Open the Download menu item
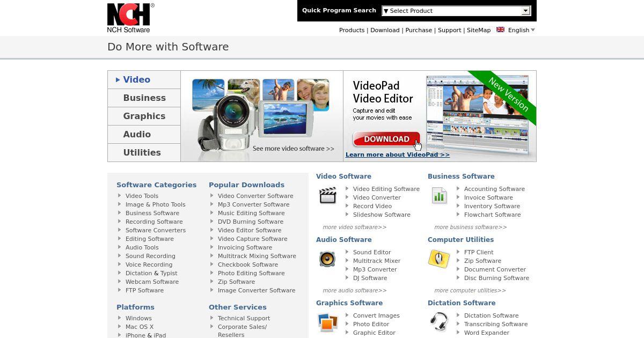Image resolution: width=644 pixels, height=338 pixels. point(385,30)
